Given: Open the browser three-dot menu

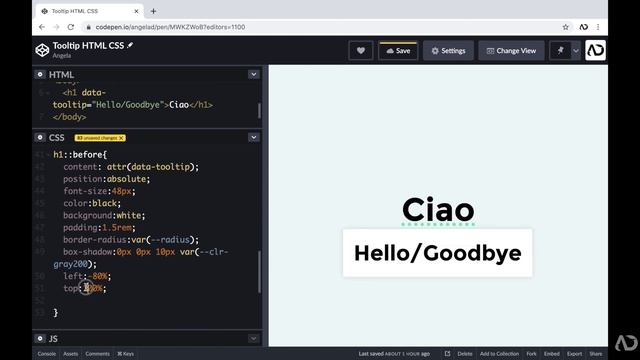Looking at the screenshot, I should (598, 27).
